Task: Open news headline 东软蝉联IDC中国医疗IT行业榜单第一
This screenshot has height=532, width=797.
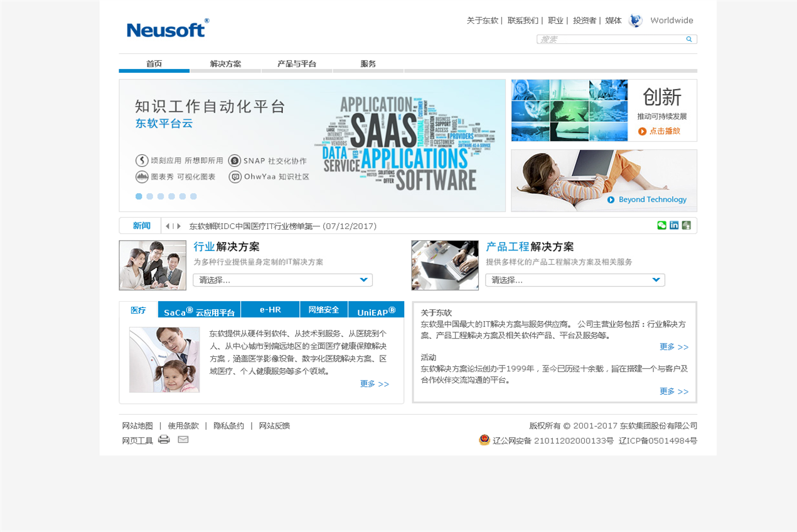Action: tap(283, 226)
